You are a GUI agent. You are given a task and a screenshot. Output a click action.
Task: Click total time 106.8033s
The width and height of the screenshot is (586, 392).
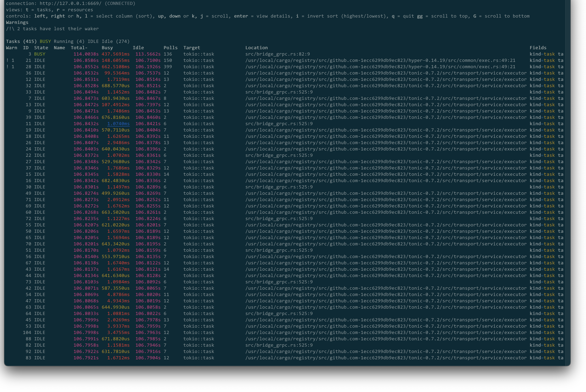coord(86,313)
